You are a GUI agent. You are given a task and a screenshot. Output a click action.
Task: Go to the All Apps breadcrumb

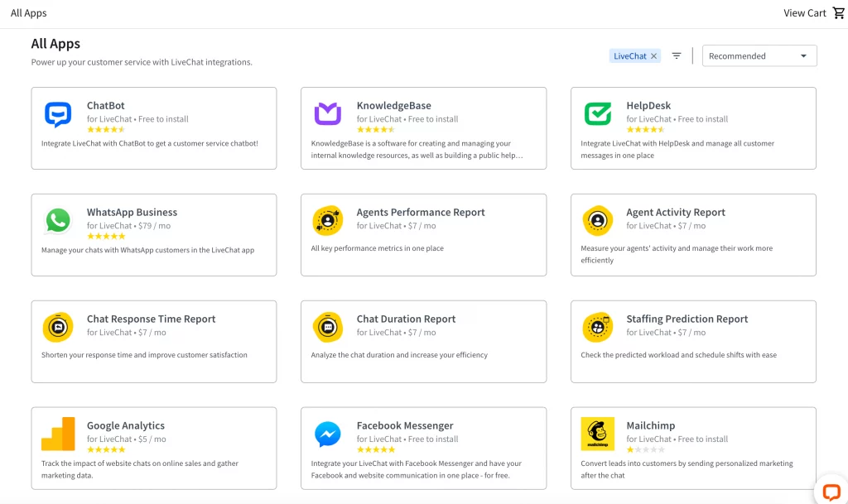[29, 13]
